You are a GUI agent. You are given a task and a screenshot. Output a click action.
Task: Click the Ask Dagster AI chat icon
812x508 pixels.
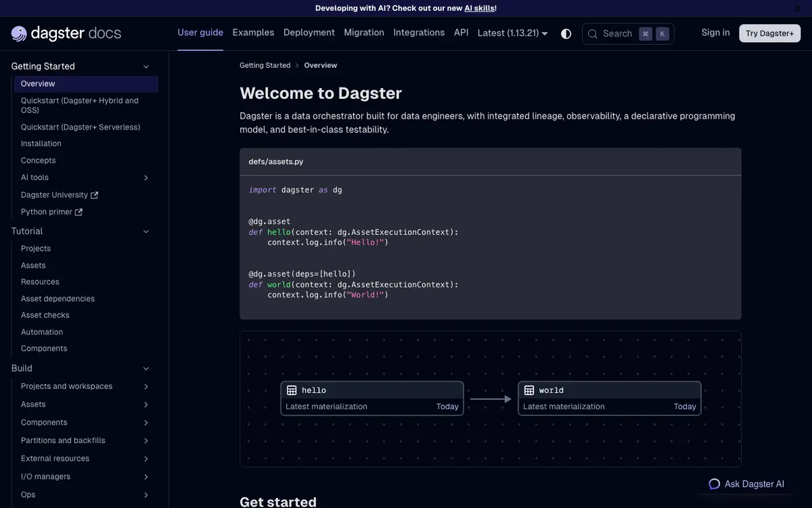[714, 484]
